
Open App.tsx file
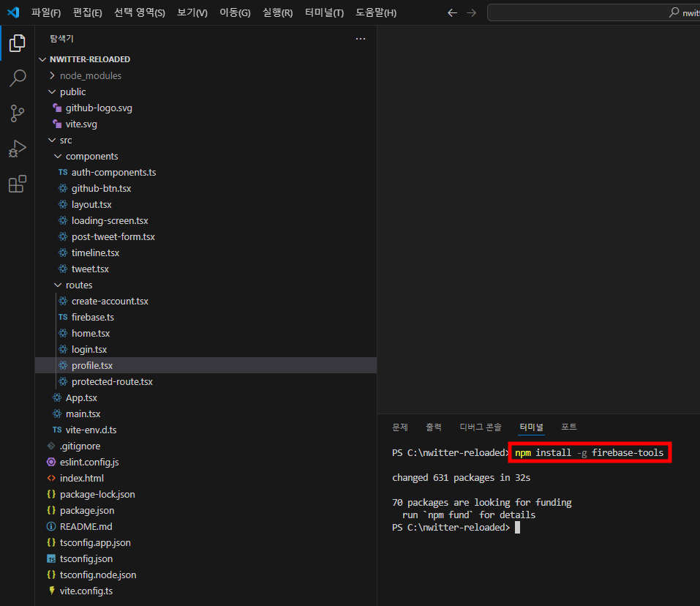(x=206, y=397)
